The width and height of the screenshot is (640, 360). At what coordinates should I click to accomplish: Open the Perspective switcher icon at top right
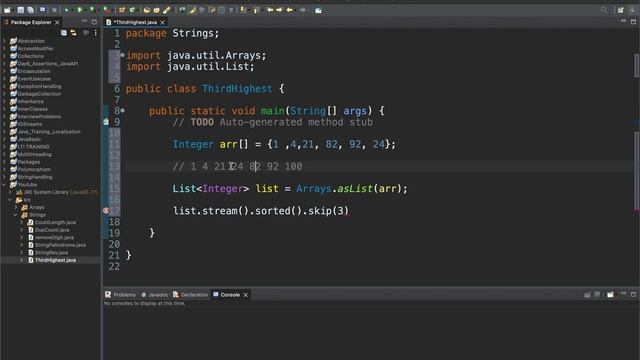coord(620,10)
